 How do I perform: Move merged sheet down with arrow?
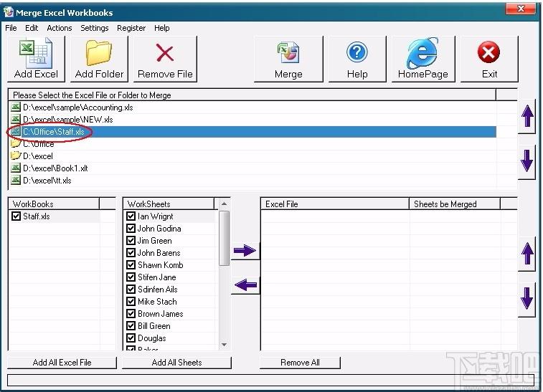(x=527, y=298)
